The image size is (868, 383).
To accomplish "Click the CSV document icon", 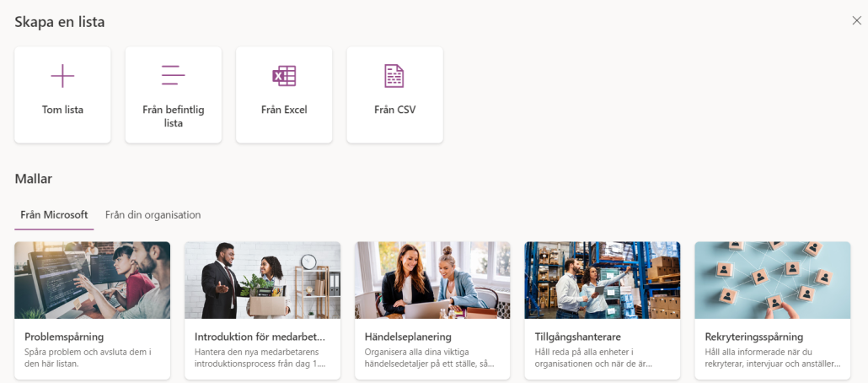I will (394, 76).
